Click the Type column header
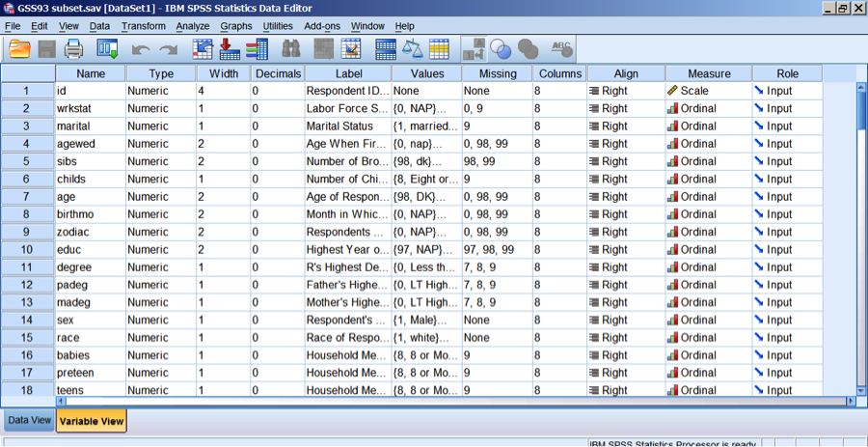 click(x=161, y=73)
